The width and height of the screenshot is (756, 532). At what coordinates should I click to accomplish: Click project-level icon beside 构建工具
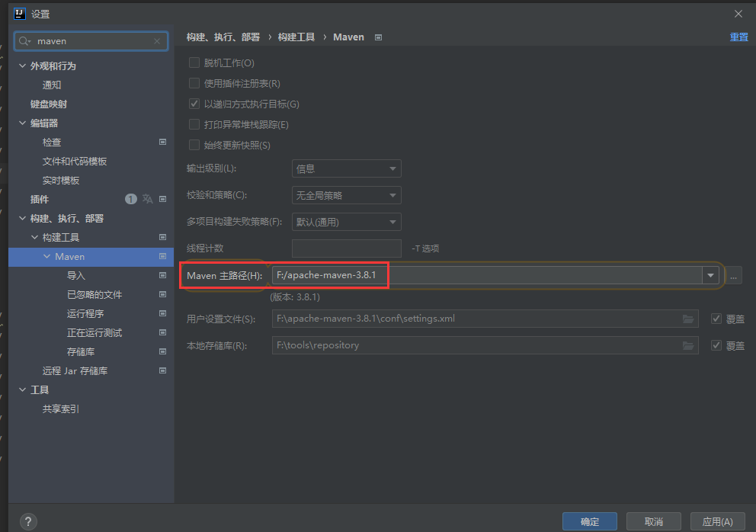point(162,237)
